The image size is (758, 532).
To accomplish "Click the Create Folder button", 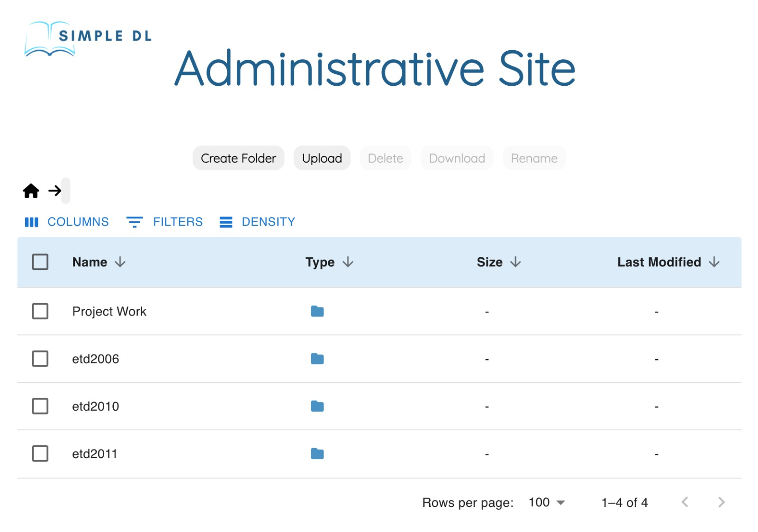I will point(238,158).
